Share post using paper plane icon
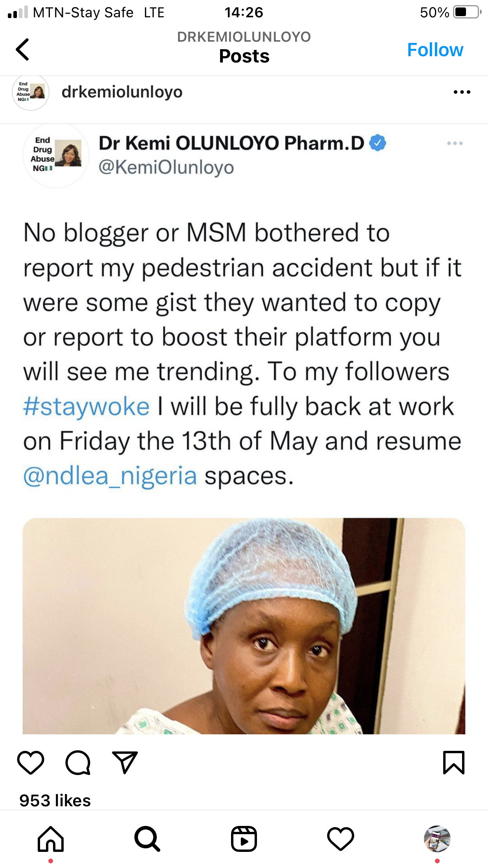This screenshot has width=488, height=868. tap(125, 763)
